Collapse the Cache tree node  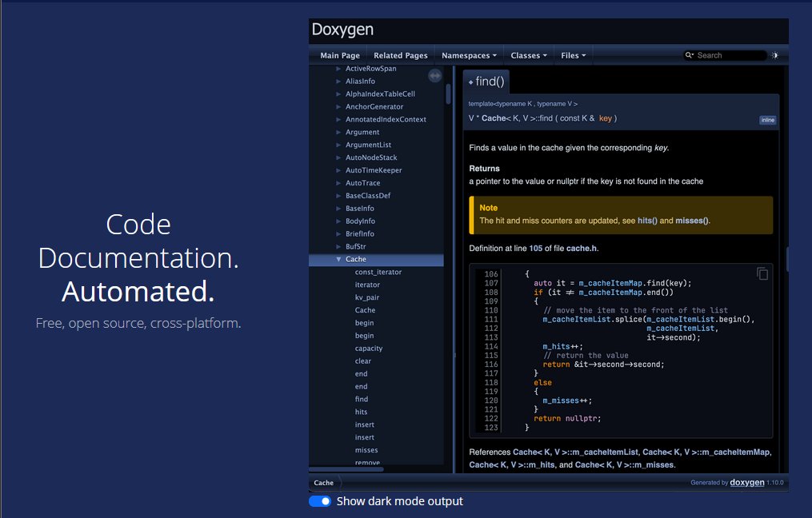[x=338, y=260]
